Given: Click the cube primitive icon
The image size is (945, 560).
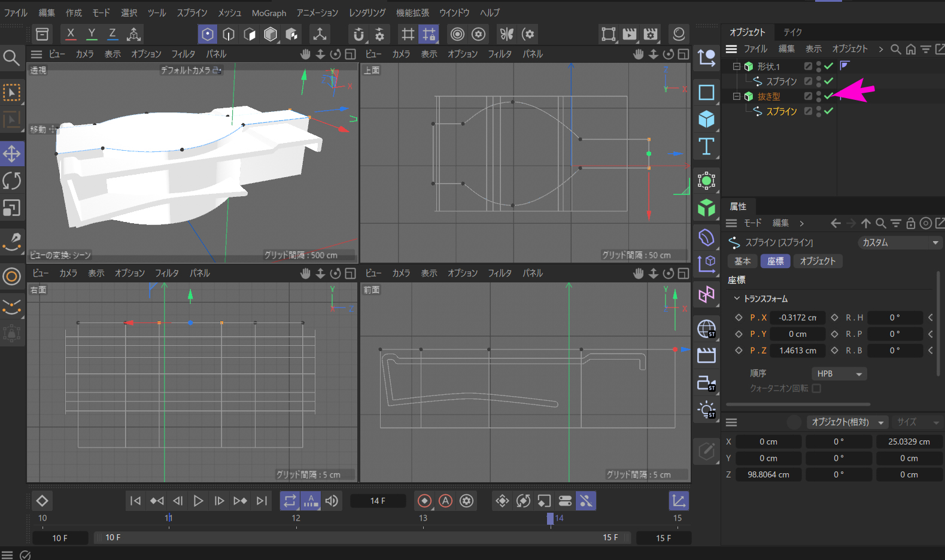Looking at the screenshot, I should [x=706, y=119].
